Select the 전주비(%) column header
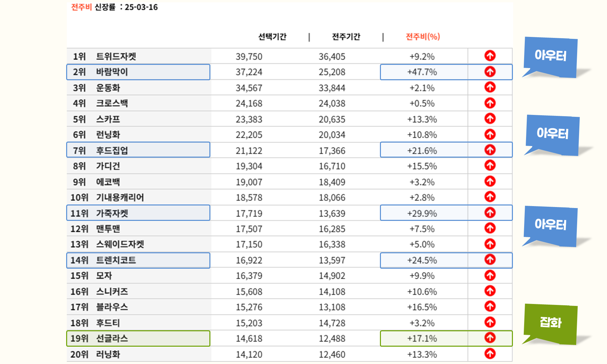This screenshot has height=364, width=607. (x=423, y=37)
